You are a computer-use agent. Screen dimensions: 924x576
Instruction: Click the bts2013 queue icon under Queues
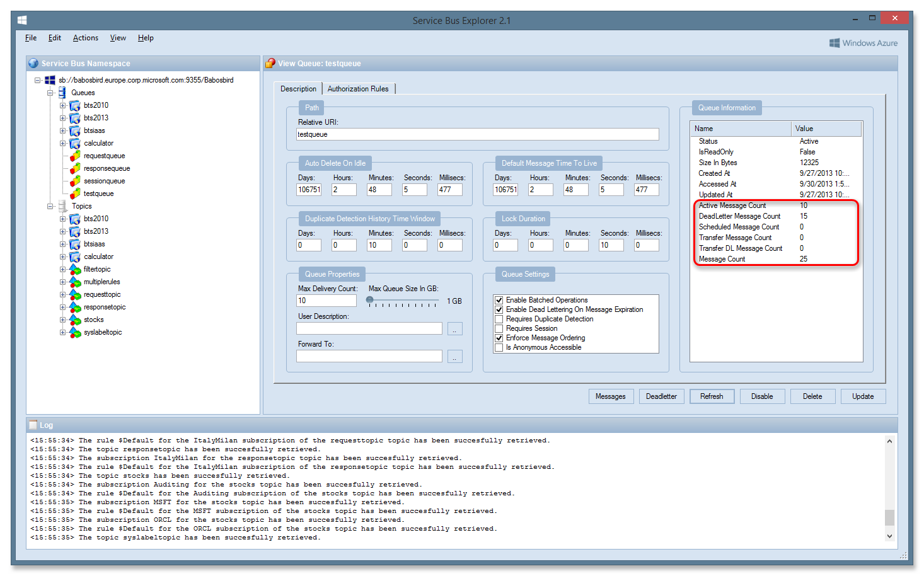(75, 118)
